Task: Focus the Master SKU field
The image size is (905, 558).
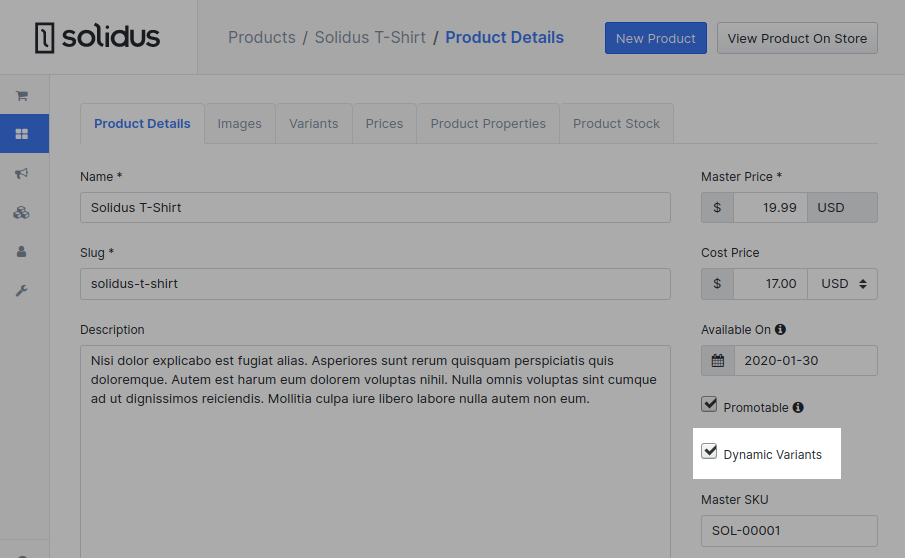Action: 789,531
